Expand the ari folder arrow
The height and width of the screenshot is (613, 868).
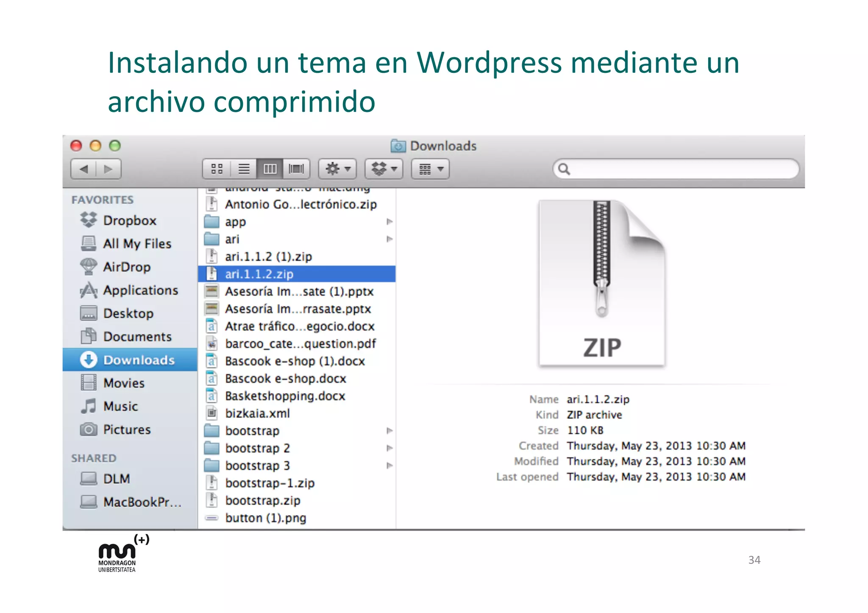tap(389, 239)
